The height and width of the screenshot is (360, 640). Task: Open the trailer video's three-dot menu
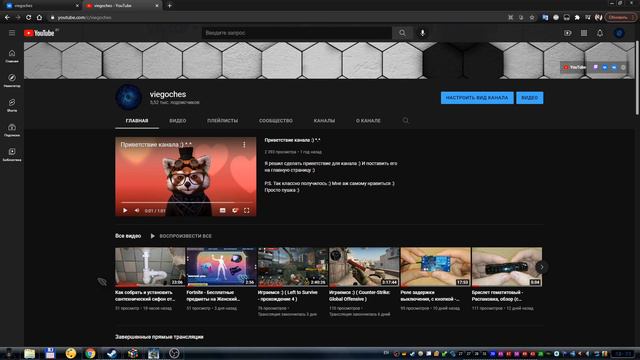click(x=244, y=144)
